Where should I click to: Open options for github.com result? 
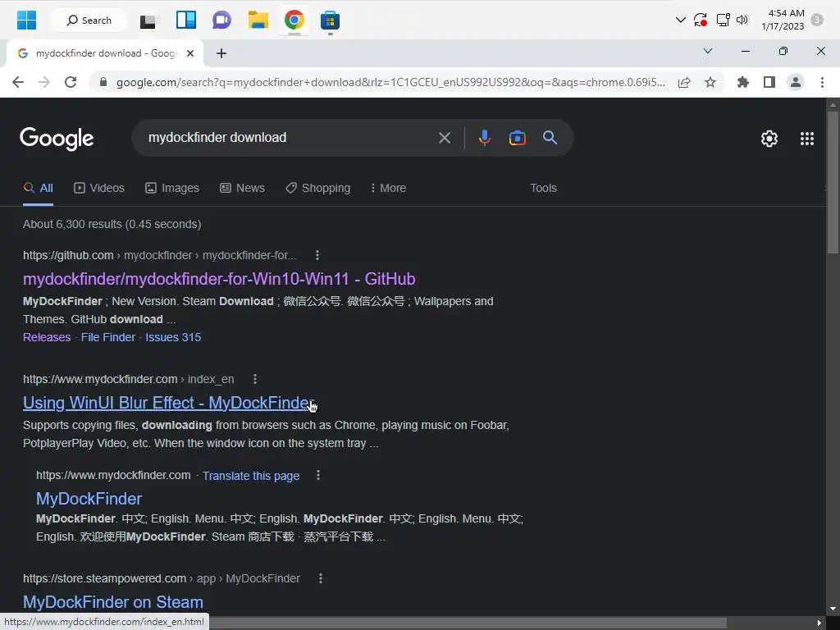click(x=317, y=255)
